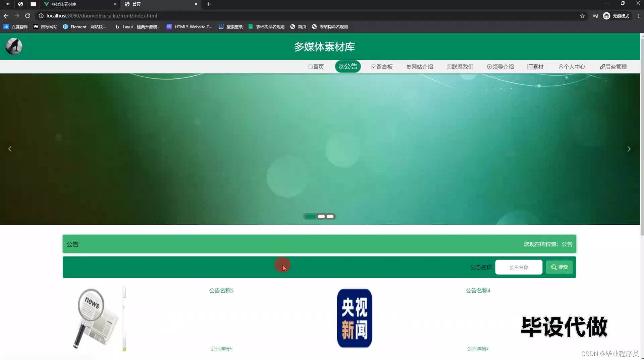Screen dimensions: 644x360
Task: Focus the 公告名称 search input
Action: [519, 267]
